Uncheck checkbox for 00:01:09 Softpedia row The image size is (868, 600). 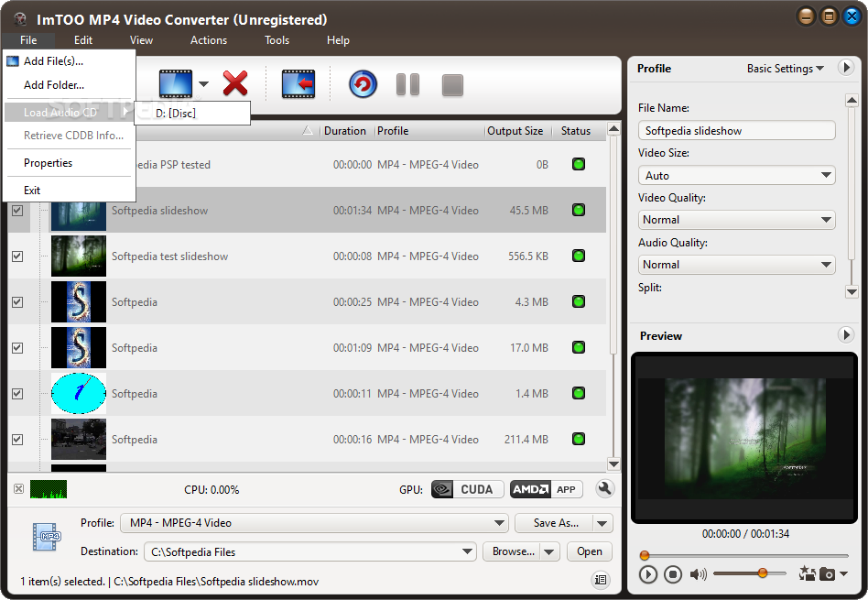(x=17, y=347)
